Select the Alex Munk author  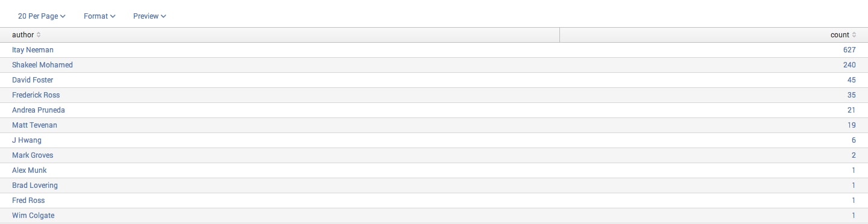(29, 170)
